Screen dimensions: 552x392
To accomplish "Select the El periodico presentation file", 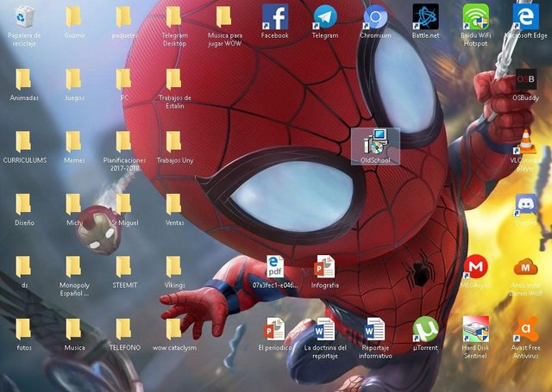I will 274,329.
